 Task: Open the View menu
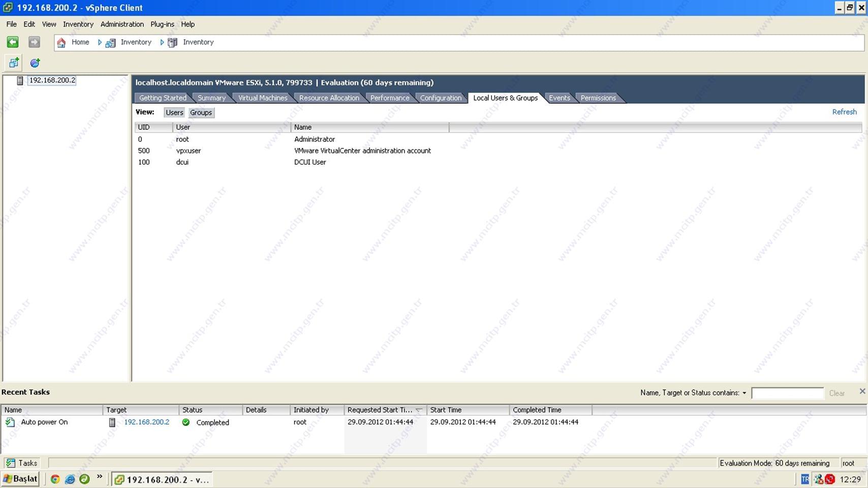click(x=49, y=24)
